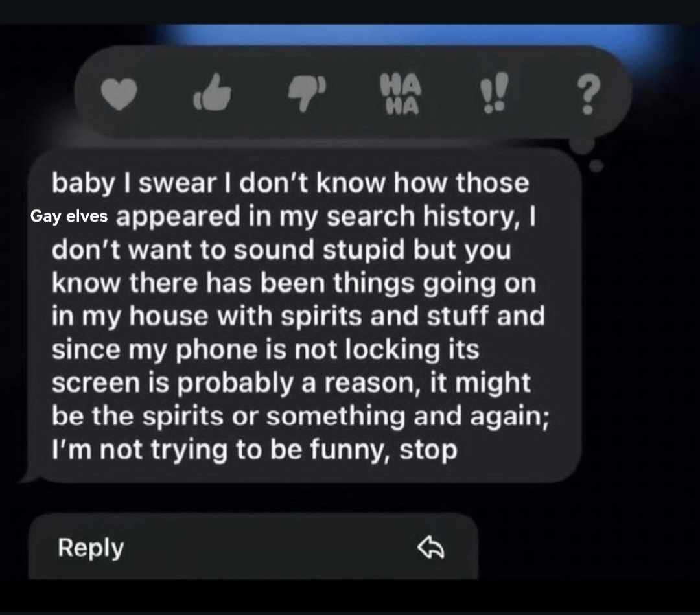Screen dimensions: 700x615
Task: Click the 'Gay elves' overlay text
Action: (69, 216)
